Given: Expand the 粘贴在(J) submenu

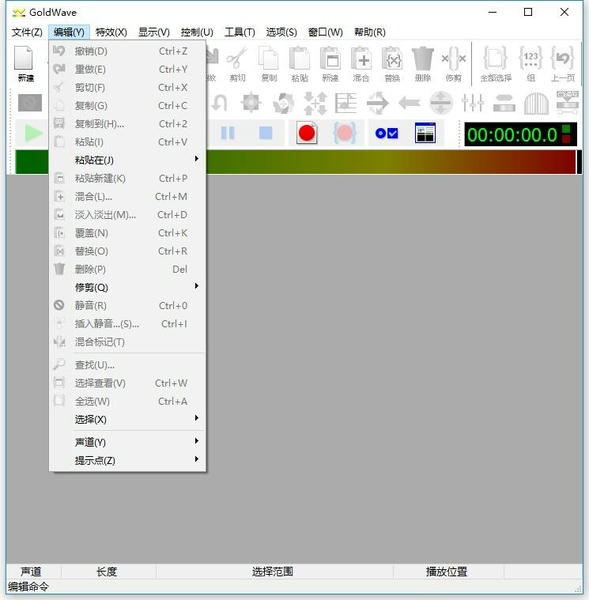Looking at the screenshot, I should click(127, 160).
